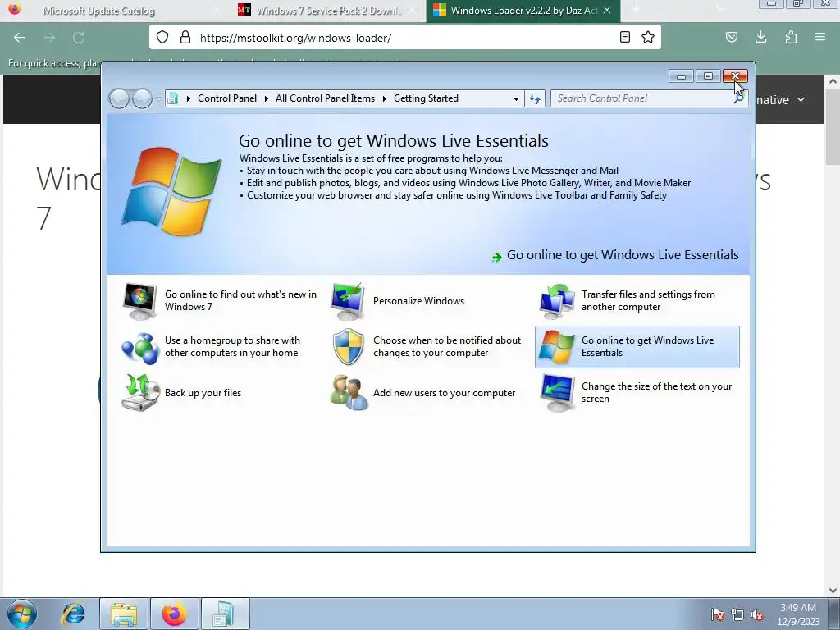The height and width of the screenshot is (630, 840).
Task: Click the Firefox back arrow
Action: (x=20, y=38)
